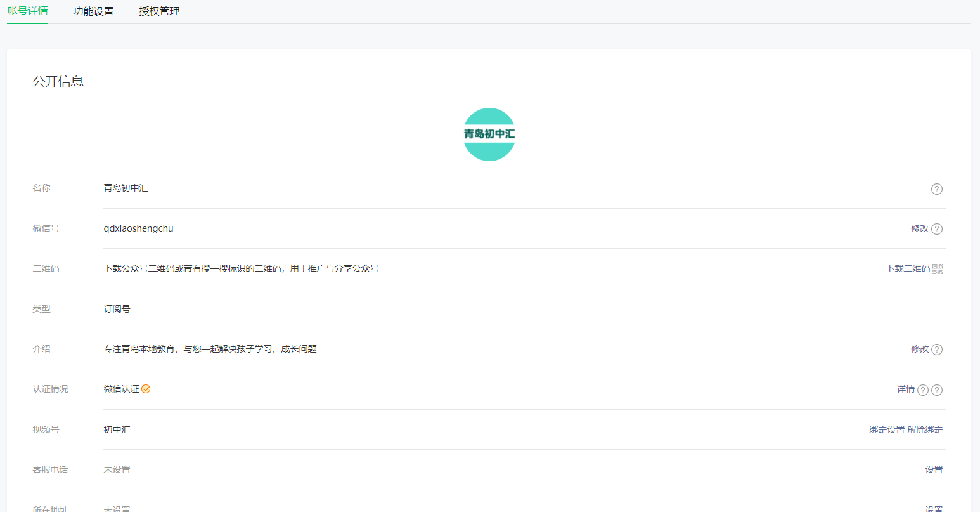Open the 帐号详情 tab
The image size is (980, 512).
27,11
